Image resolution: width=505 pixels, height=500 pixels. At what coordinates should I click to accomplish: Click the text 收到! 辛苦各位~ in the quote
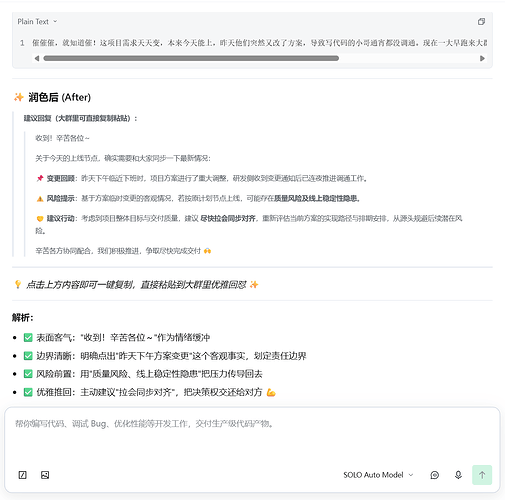pos(62,138)
